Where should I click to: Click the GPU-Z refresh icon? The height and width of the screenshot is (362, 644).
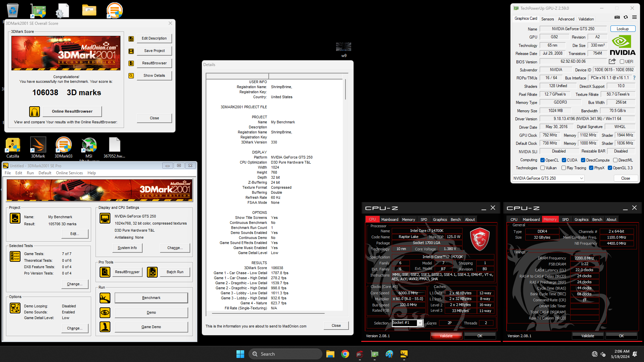626,17
